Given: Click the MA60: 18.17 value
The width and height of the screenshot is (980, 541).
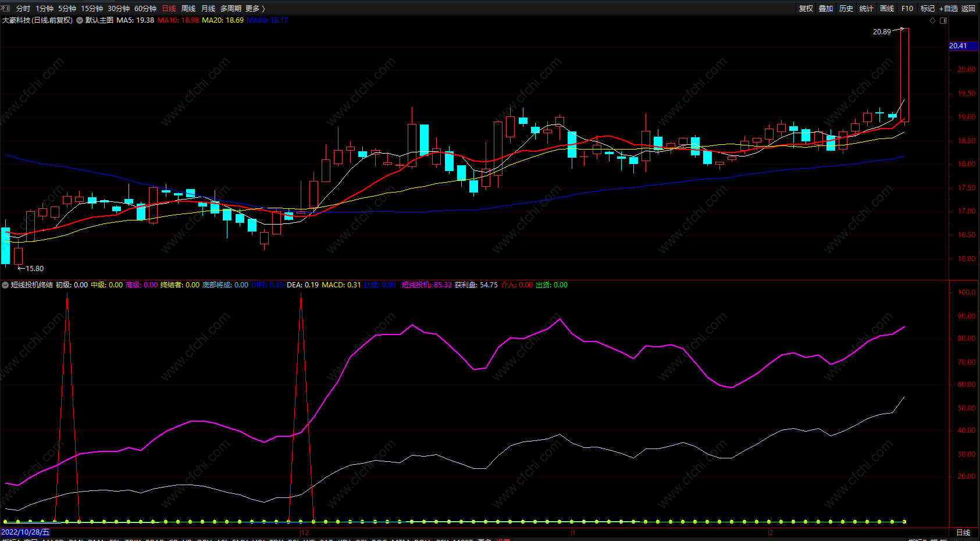Looking at the screenshot, I should tap(268, 20).
